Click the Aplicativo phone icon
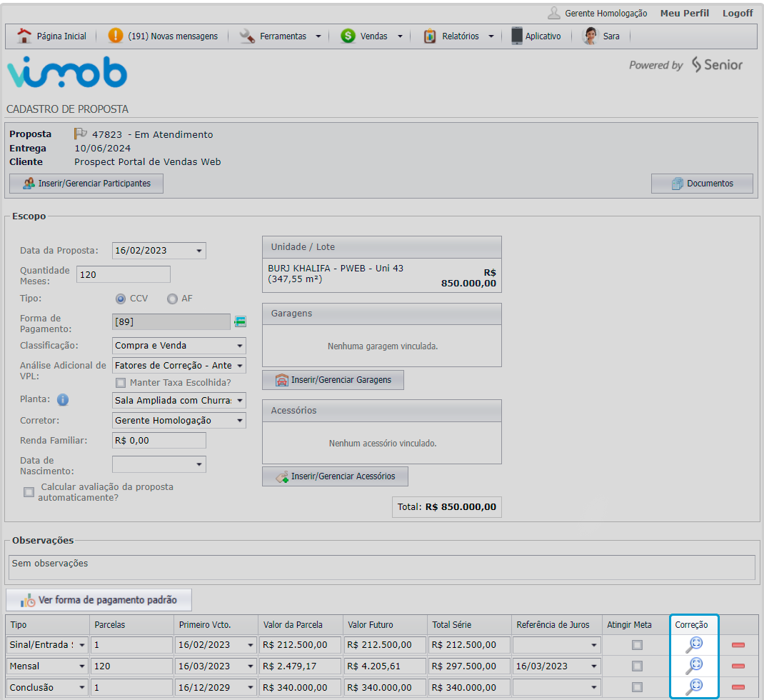 click(517, 36)
